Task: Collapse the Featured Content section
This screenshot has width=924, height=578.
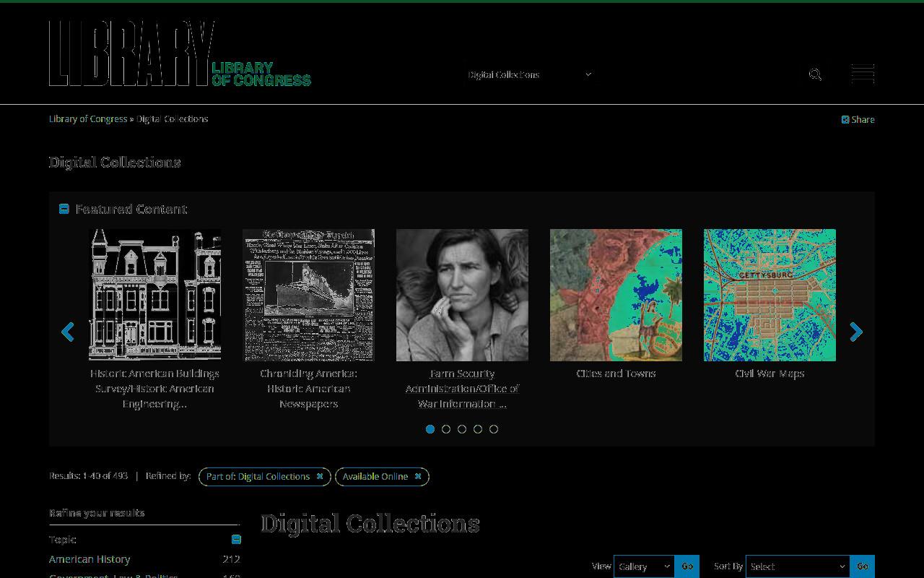Action: (x=64, y=209)
